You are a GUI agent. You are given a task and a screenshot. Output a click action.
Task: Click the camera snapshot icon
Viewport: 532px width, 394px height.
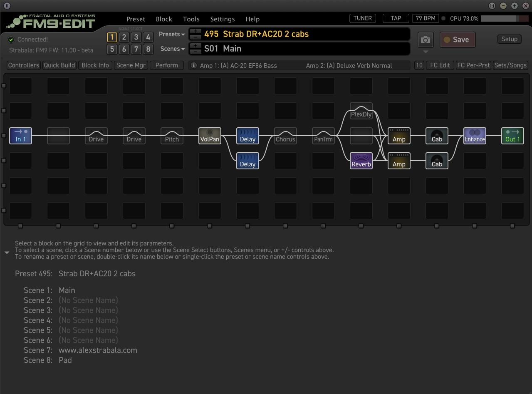426,40
